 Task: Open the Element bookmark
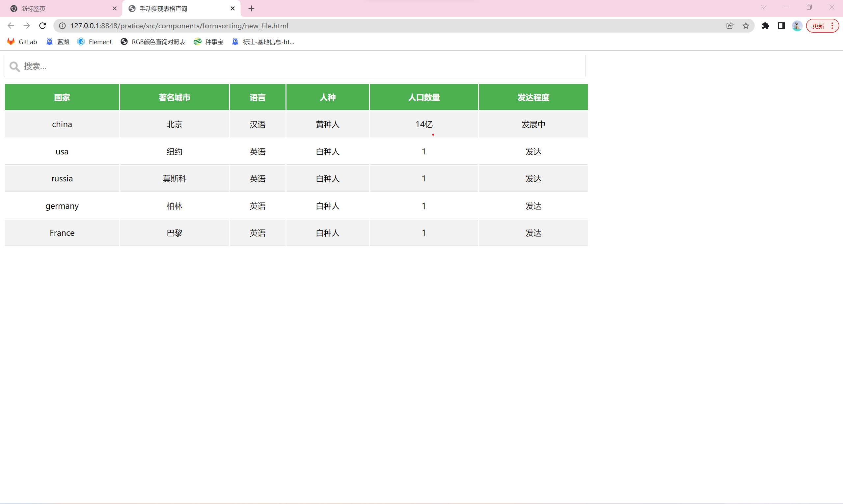[95, 42]
